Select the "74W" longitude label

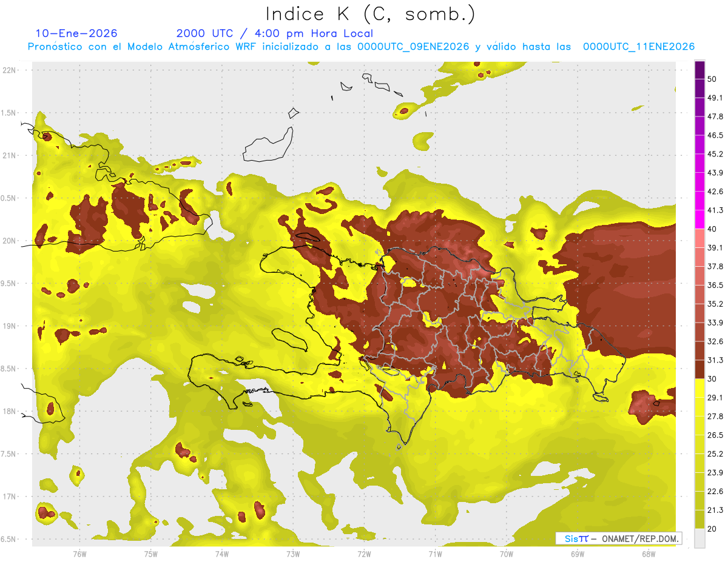coord(221,554)
